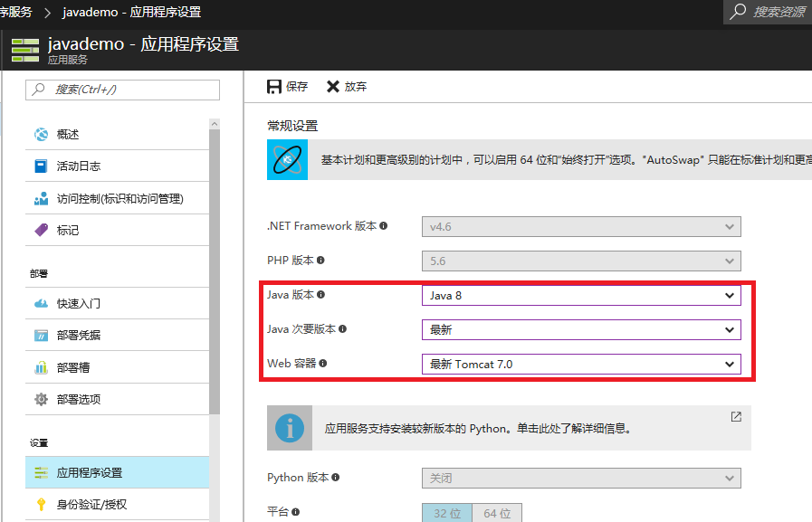This screenshot has height=522, width=812.
Task: Click the Quick start cloud icon
Action: point(41,304)
